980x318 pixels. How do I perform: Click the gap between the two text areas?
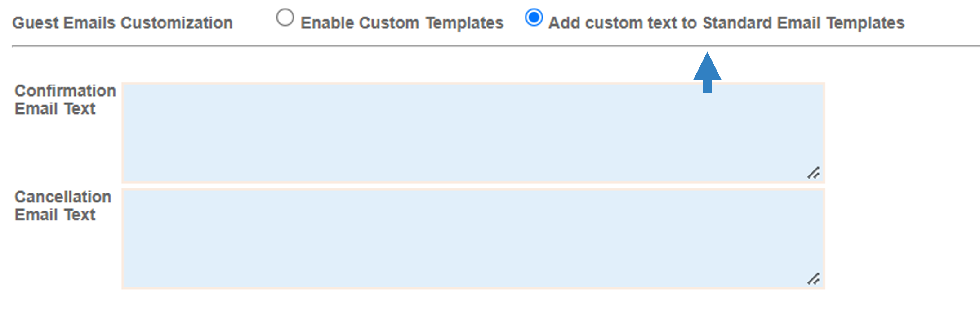click(473, 186)
